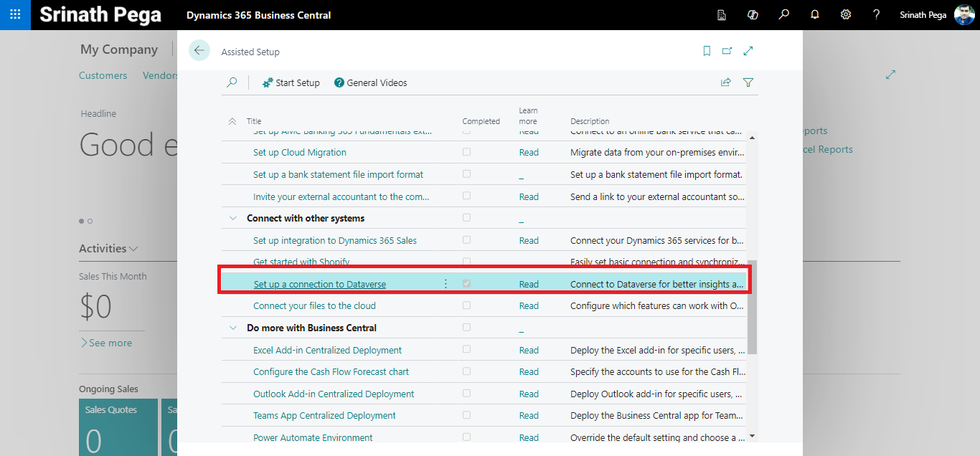980x456 pixels.
Task: Click the search magnifier in list toolbar
Action: pos(232,82)
